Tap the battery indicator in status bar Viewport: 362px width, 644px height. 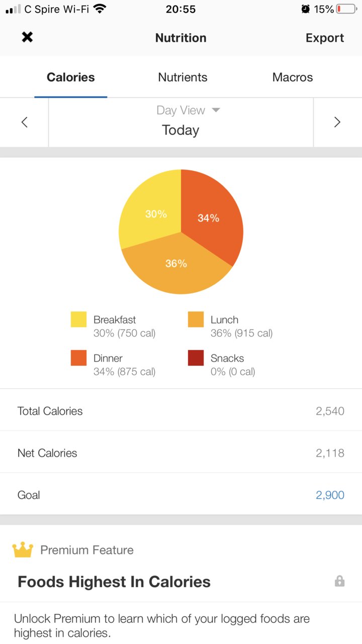pos(346,9)
